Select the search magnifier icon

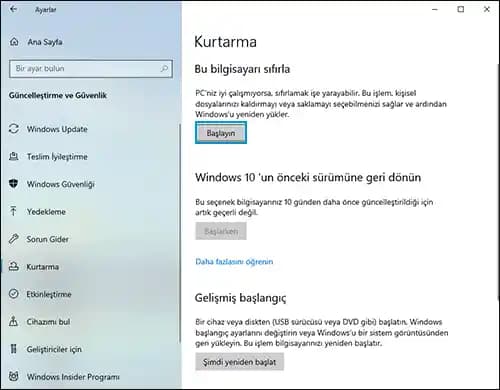(x=164, y=69)
